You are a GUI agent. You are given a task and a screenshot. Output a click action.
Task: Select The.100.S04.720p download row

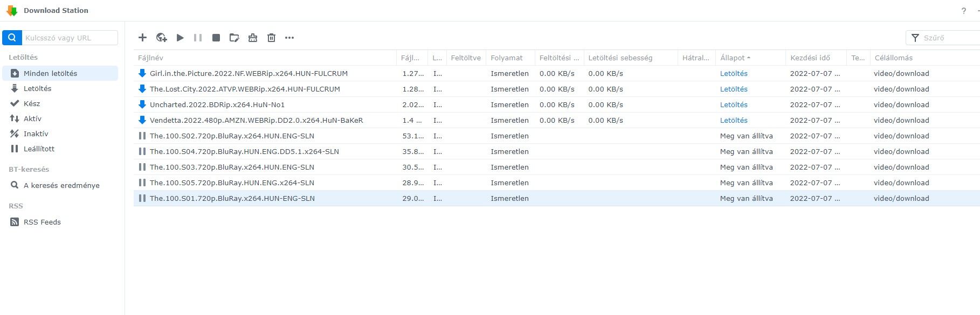pyautogui.click(x=557, y=151)
